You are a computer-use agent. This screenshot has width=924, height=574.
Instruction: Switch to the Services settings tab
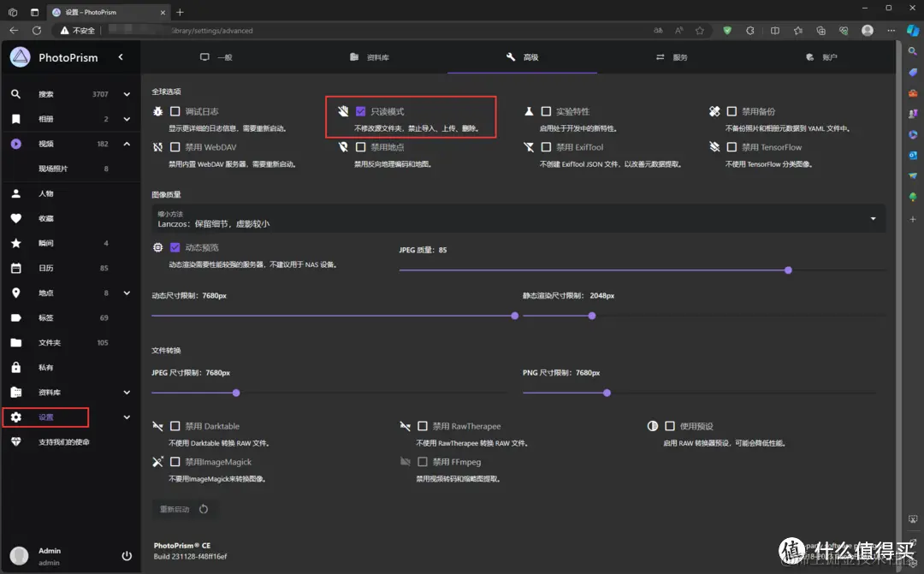point(672,57)
